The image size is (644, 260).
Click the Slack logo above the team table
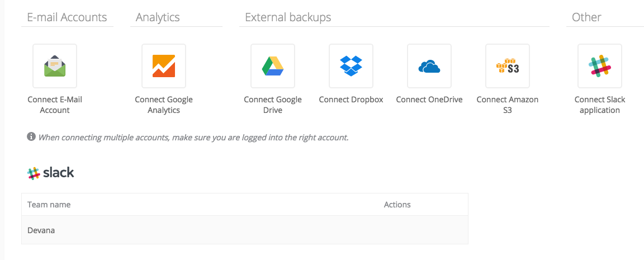[x=51, y=173]
